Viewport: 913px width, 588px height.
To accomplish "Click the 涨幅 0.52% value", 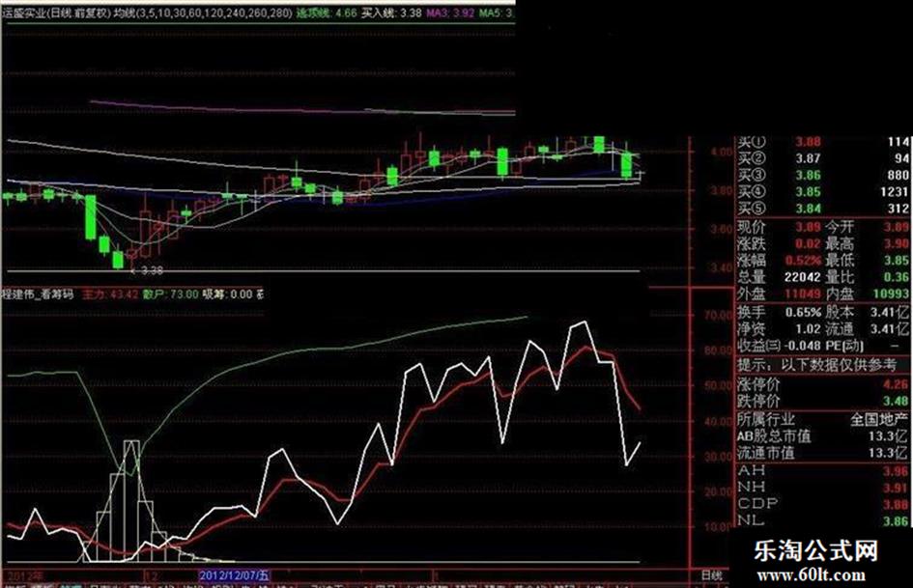I will click(x=804, y=261).
